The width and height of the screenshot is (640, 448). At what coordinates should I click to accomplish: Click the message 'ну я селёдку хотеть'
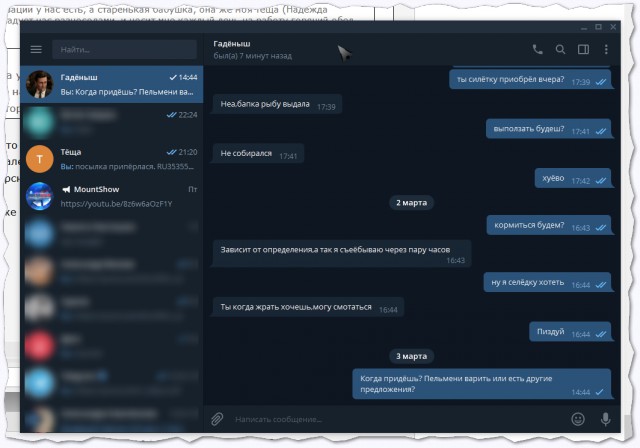547,282
